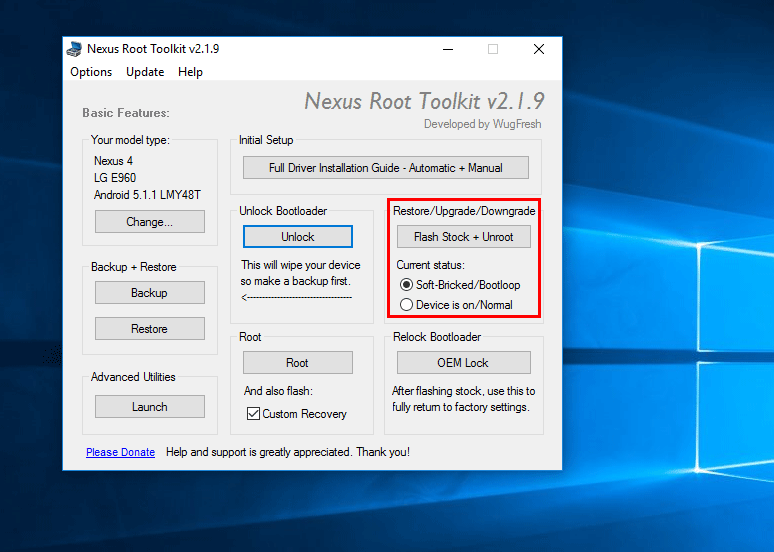The width and height of the screenshot is (774, 552).
Task: Click the Android 5.1.1 LMY48T model text
Action: pos(147,195)
